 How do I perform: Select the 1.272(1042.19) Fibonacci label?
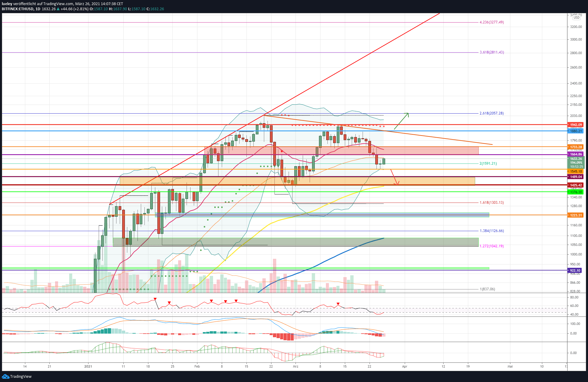(x=492, y=246)
